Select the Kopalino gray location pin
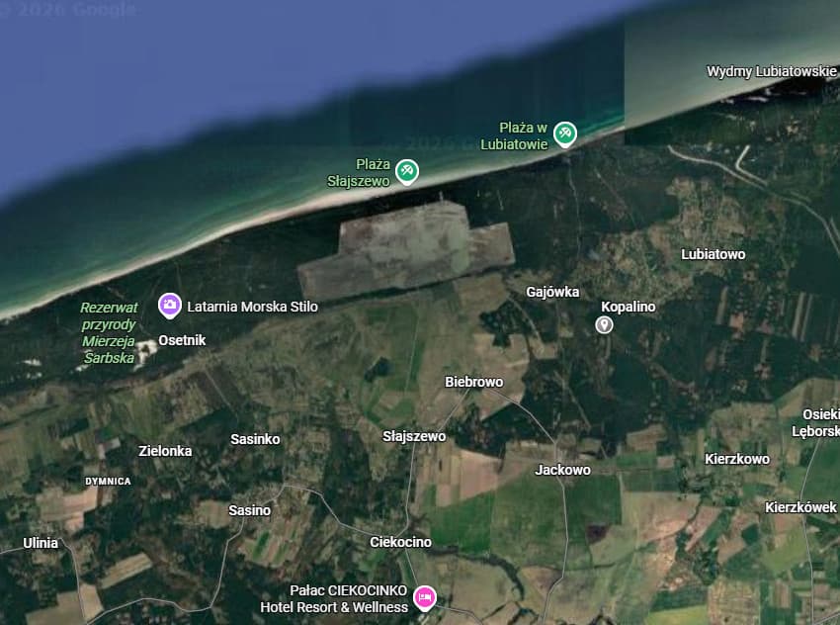 [x=604, y=324]
